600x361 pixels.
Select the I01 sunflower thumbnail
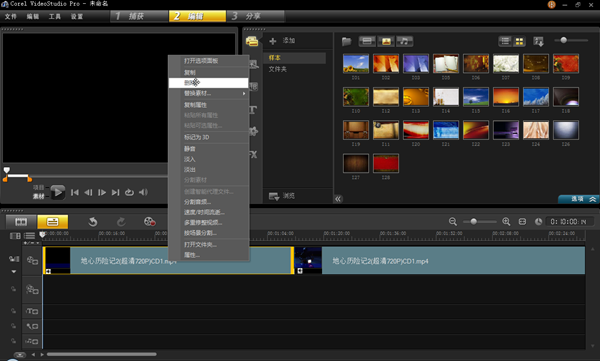point(356,63)
